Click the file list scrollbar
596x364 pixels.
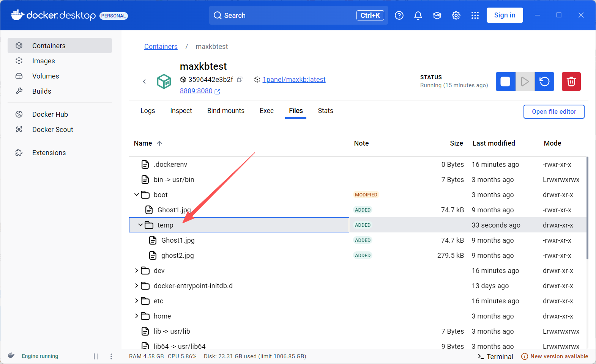pyautogui.click(x=587, y=208)
